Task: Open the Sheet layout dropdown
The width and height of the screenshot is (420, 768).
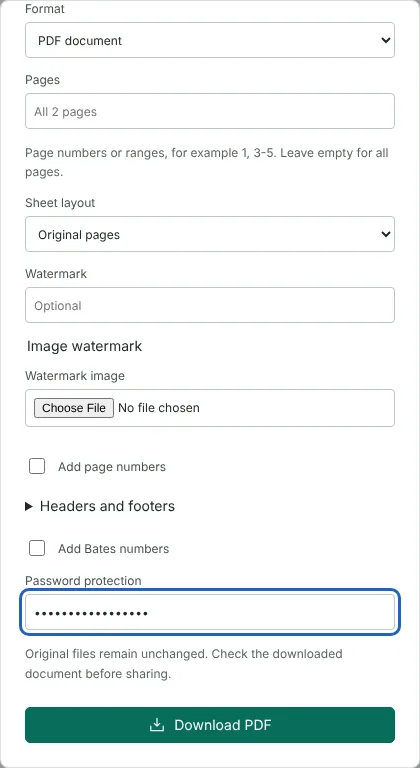Action: pyautogui.click(x=210, y=234)
